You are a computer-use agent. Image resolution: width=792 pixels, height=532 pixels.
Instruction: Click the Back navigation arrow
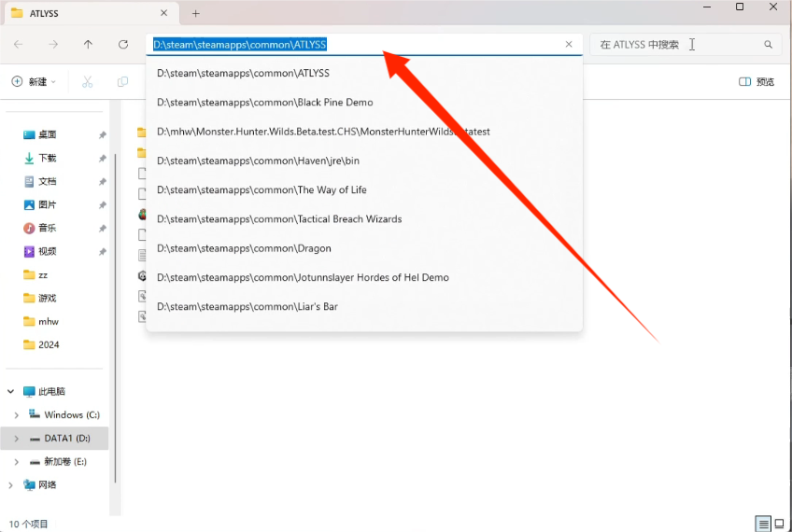tap(19, 45)
